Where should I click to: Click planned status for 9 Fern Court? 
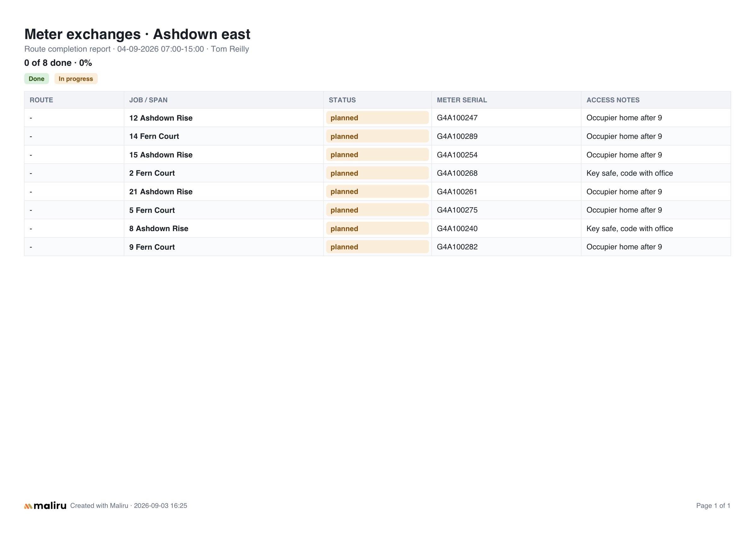tap(377, 247)
